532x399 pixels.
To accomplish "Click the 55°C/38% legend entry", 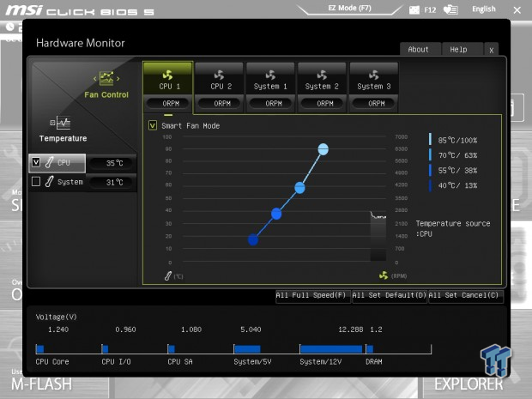I will click(453, 170).
